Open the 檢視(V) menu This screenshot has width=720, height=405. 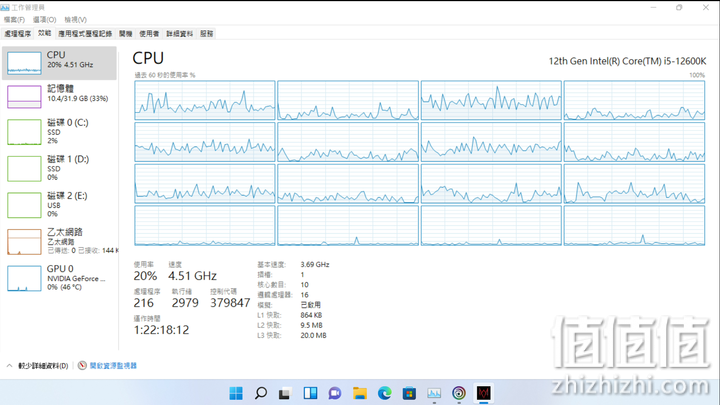(x=75, y=20)
